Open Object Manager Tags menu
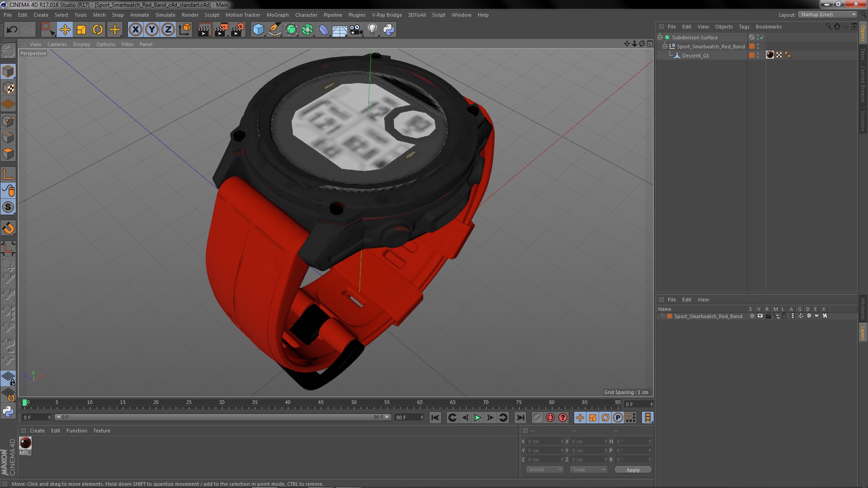 744,27
